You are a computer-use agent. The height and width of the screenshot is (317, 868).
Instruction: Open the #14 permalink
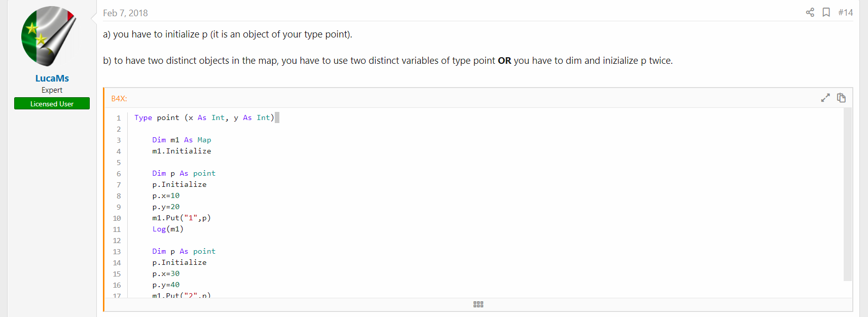point(845,13)
